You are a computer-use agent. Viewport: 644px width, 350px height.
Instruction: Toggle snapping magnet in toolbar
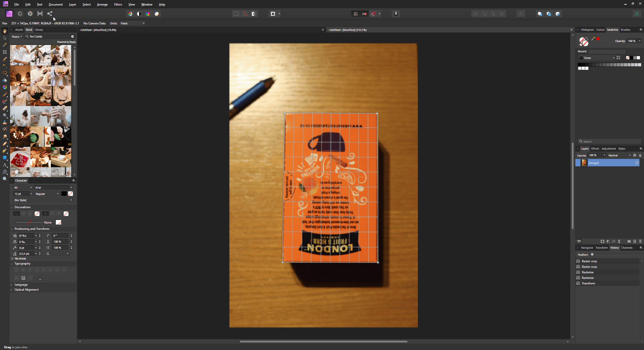[x=373, y=14]
